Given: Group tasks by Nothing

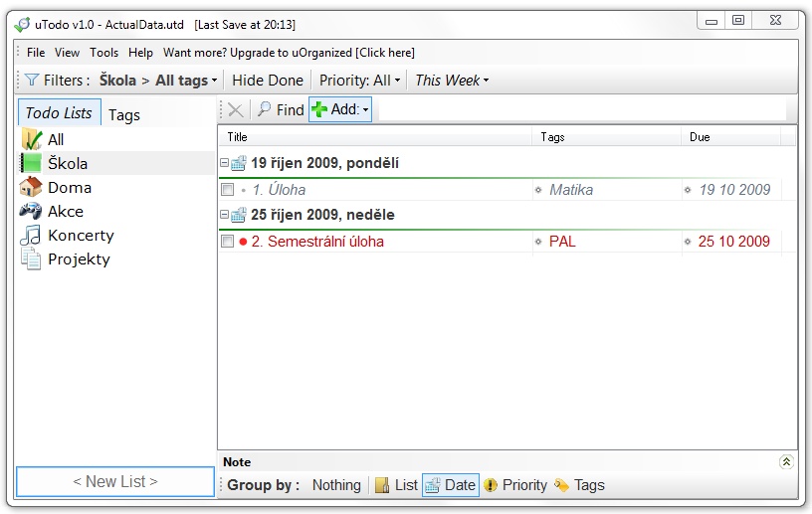Looking at the screenshot, I should tap(336, 485).
